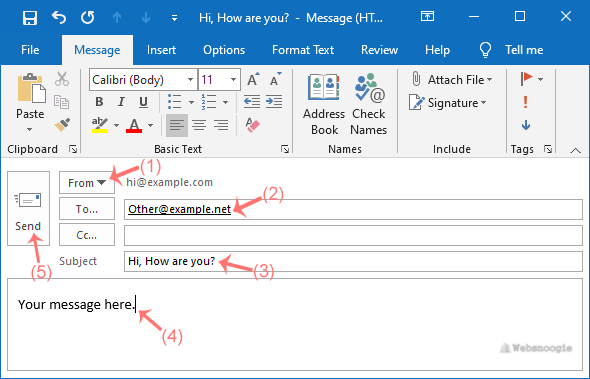Open the Help tab

pyautogui.click(x=437, y=50)
